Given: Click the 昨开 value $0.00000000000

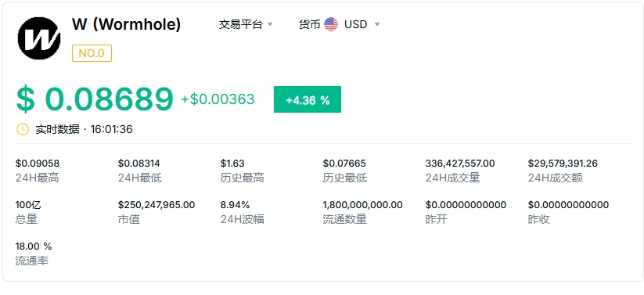Looking at the screenshot, I should 466,205.
